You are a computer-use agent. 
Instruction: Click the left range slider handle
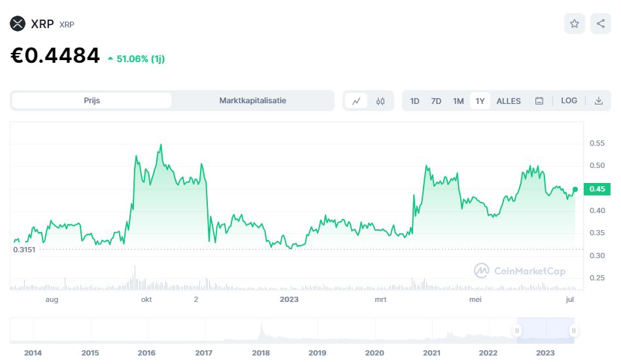(x=517, y=331)
